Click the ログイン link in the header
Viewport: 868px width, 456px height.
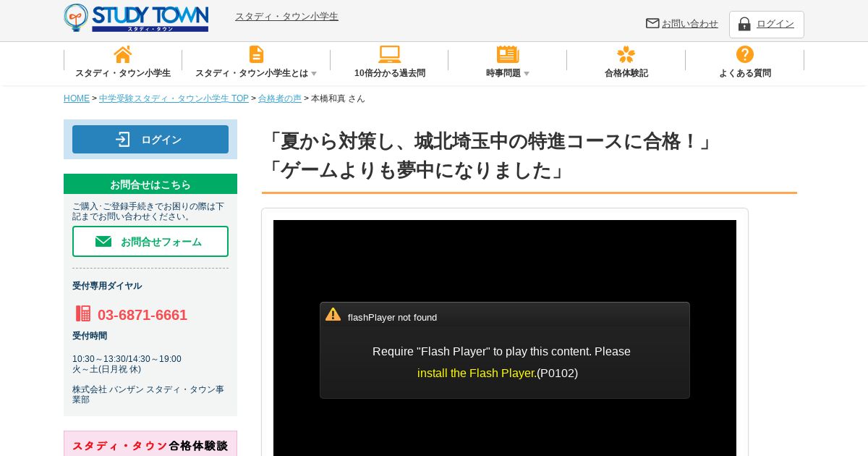pyautogui.click(x=775, y=24)
